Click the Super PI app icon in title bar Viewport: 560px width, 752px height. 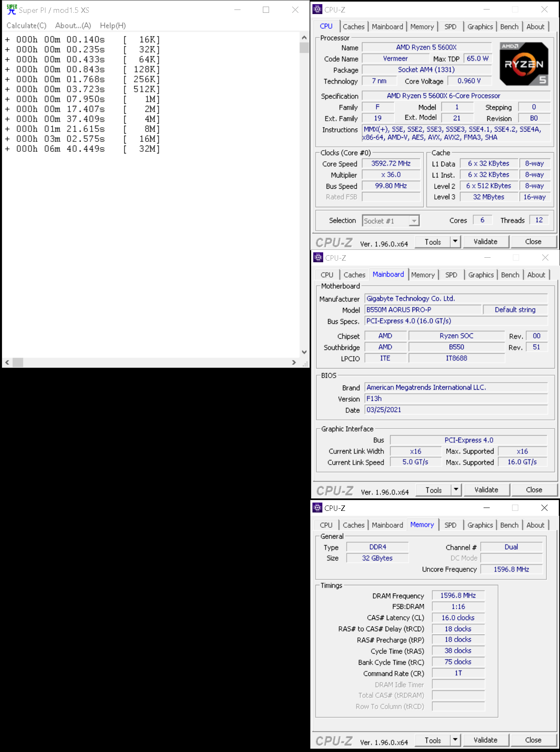[x=12, y=10]
